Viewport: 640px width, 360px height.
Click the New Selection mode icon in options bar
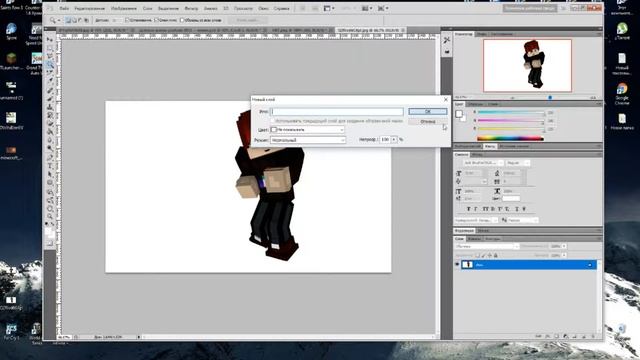68,20
